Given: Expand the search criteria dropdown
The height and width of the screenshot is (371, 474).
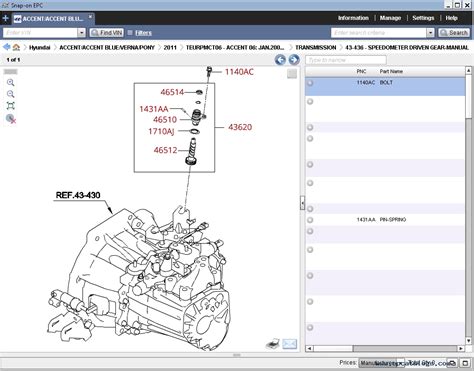Looking at the screenshot, I should [x=430, y=33].
